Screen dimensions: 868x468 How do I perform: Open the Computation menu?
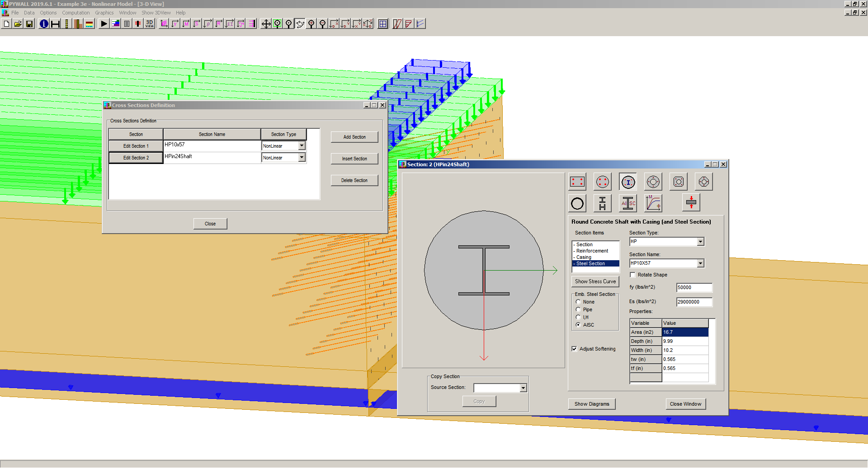coord(75,13)
